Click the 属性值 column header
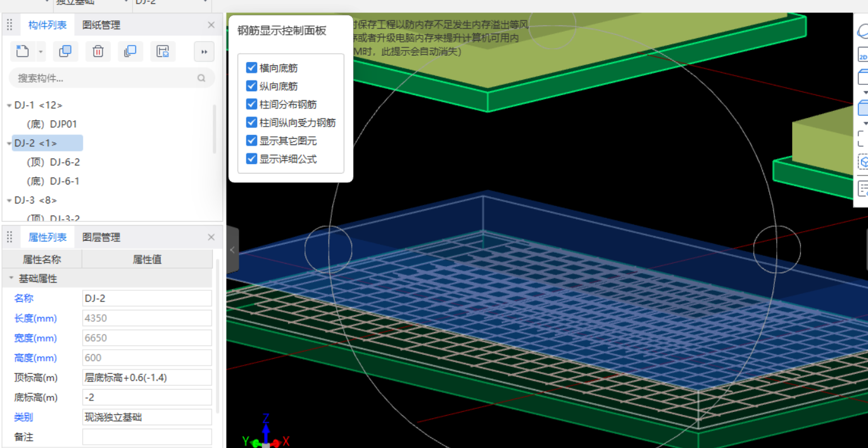Image resolution: width=868 pixels, height=448 pixels. 148,259
